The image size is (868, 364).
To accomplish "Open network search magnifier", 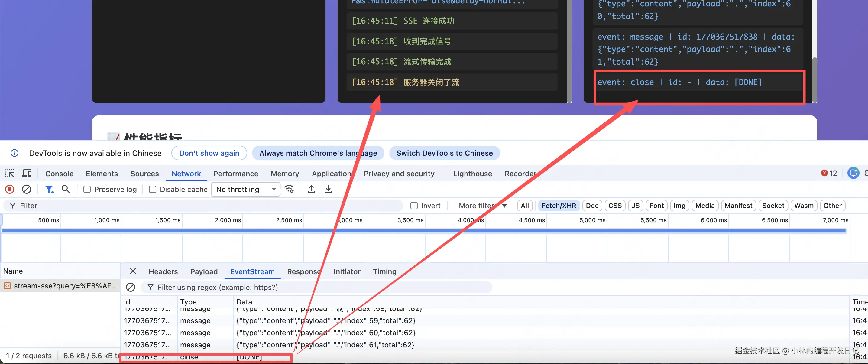I will (x=66, y=190).
